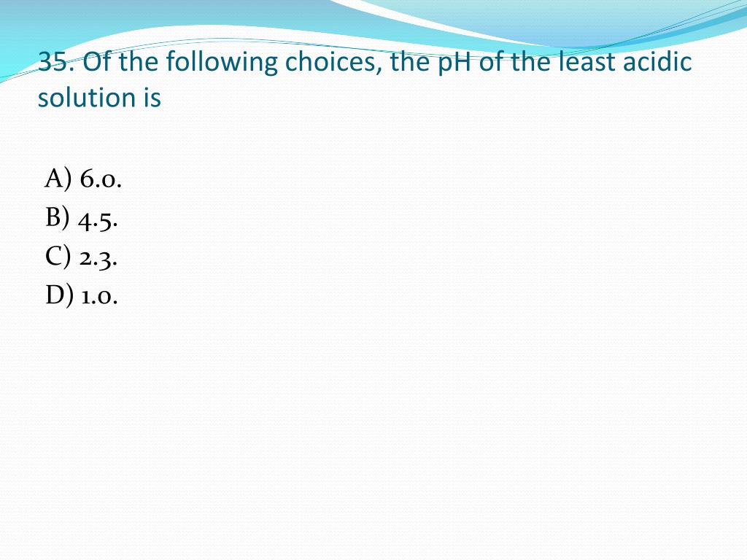
Task: Choose answer option B) 4.5
Action: tap(82, 219)
